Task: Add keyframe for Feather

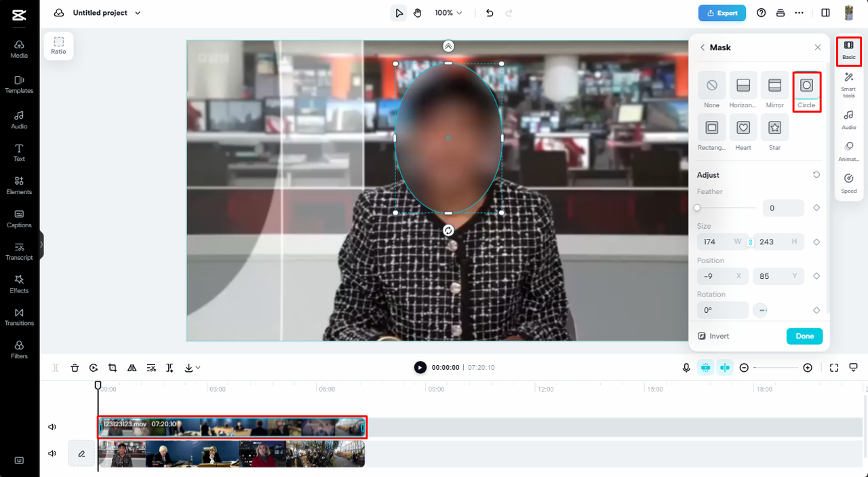Action: pos(816,208)
